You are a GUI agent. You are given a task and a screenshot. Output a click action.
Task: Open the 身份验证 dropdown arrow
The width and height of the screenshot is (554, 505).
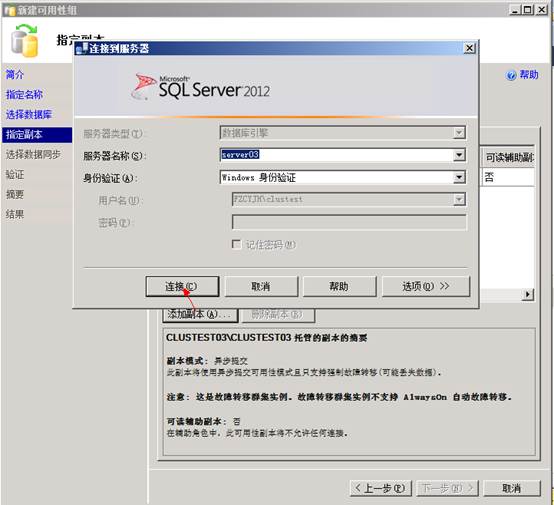(x=459, y=177)
